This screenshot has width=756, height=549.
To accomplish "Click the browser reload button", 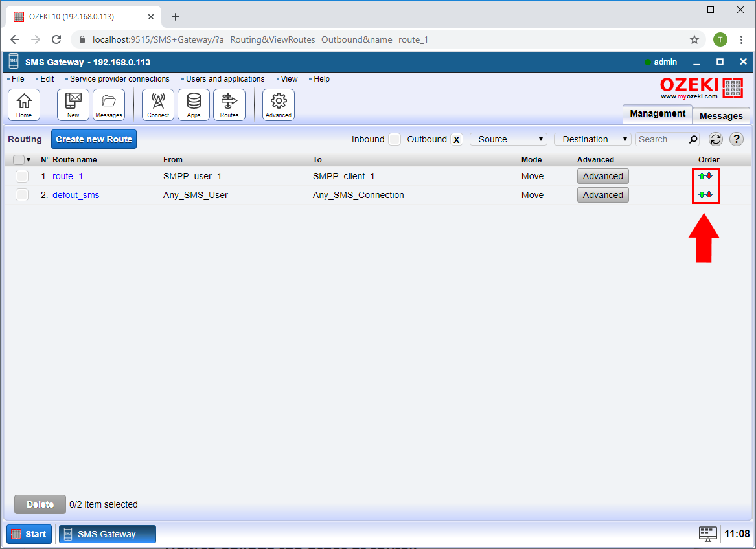I will click(56, 39).
